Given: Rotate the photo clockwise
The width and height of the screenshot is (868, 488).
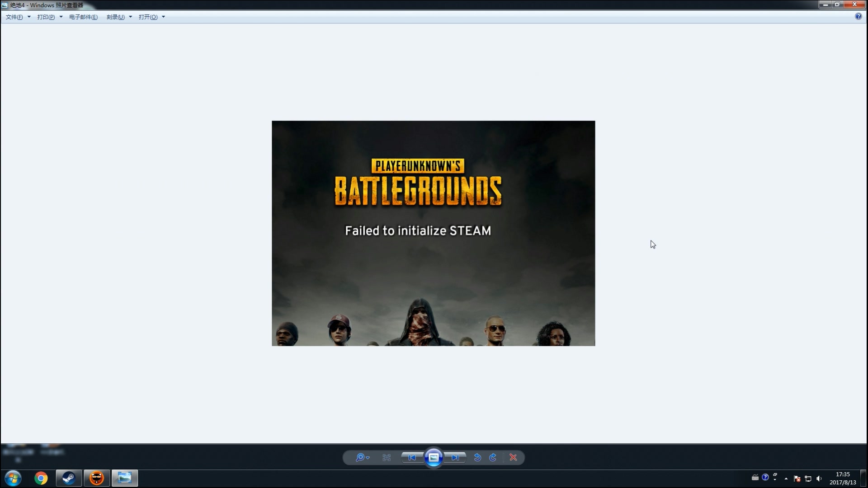Looking at the screenshot, I should click(493, 458).
